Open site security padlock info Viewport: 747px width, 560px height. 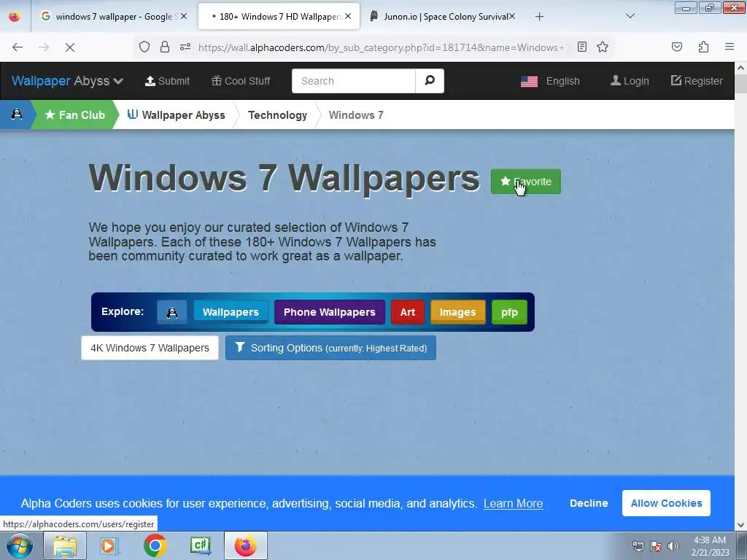pyautogui.click(x=165, y=47)
